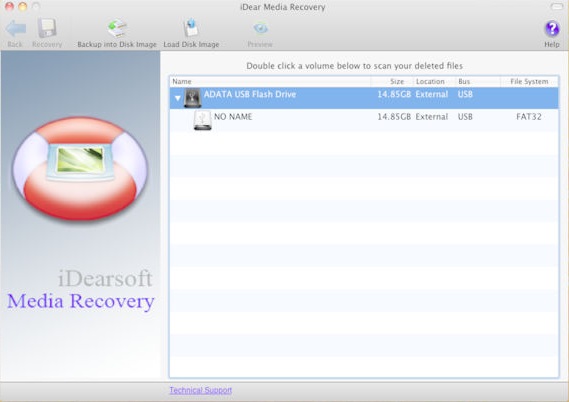
Task: Click the Back arrow toolbar icon
Action: 16,29
